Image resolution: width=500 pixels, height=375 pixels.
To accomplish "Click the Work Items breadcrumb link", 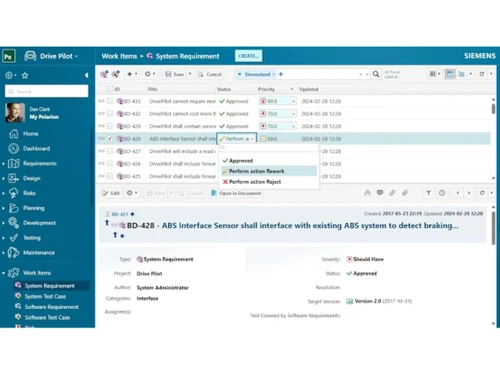I will tap(119, 56).
